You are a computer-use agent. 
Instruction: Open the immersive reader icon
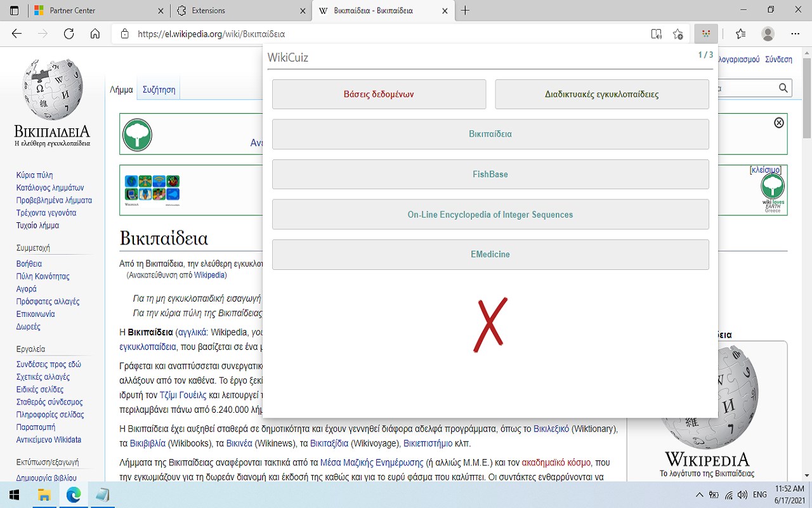tap(656, 34)
